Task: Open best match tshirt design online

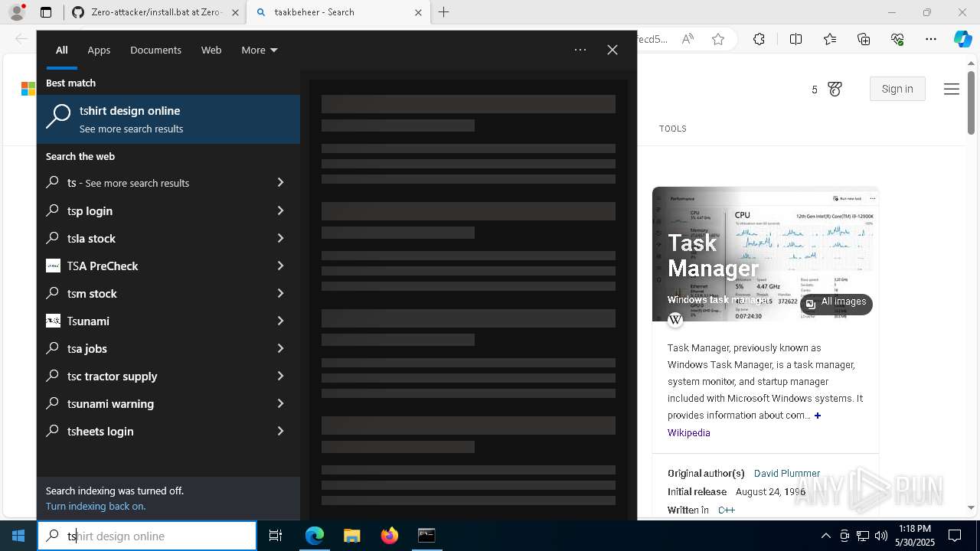Action: 168,119
